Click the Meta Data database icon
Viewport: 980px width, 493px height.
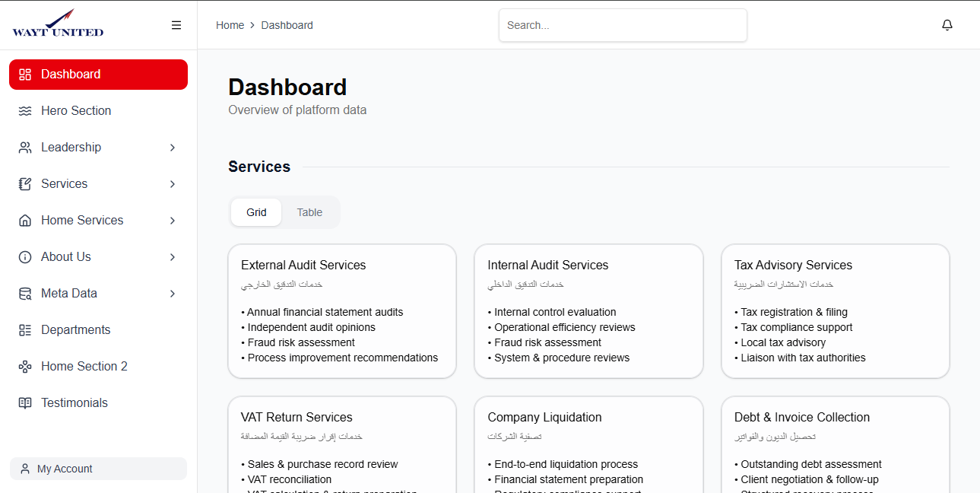(25, 294)
